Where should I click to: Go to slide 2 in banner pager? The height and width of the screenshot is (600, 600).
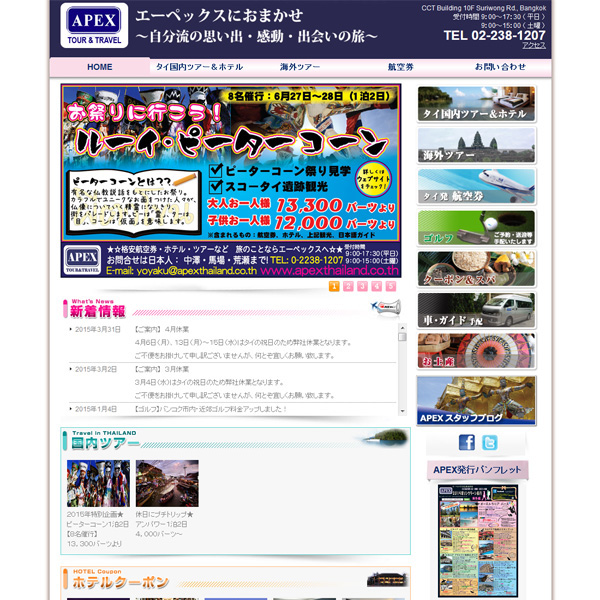click(x=348, y=286)
